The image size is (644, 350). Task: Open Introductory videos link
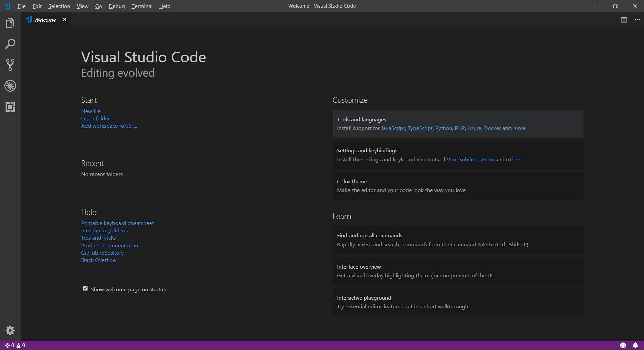point(104,230)
